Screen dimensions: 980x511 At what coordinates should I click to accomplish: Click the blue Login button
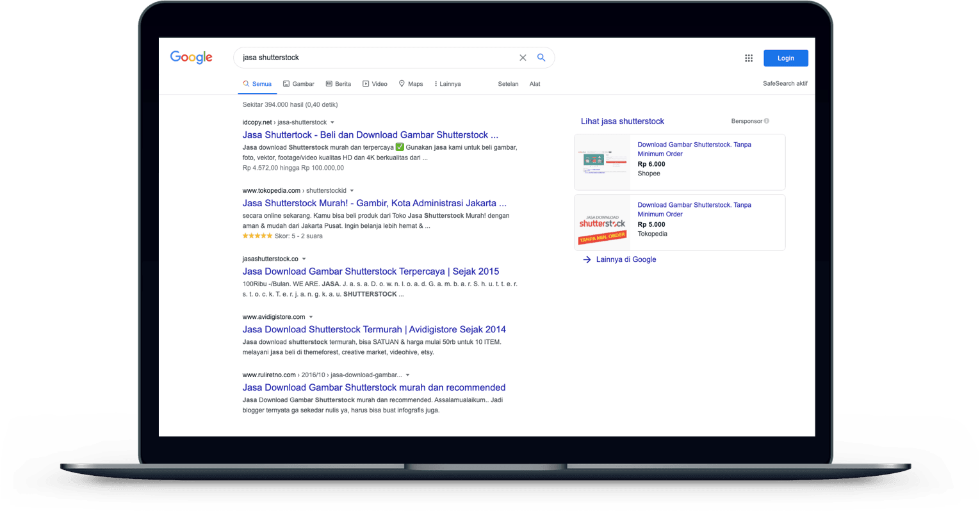[785, 58]
